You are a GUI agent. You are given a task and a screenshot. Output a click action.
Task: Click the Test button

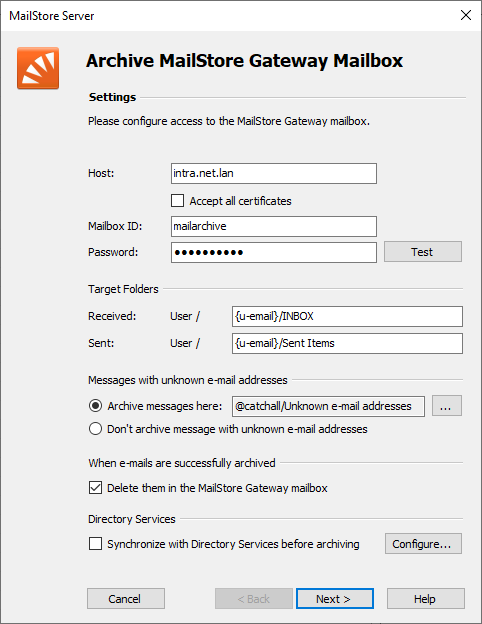pyautogui.click(x=423, y=252)
